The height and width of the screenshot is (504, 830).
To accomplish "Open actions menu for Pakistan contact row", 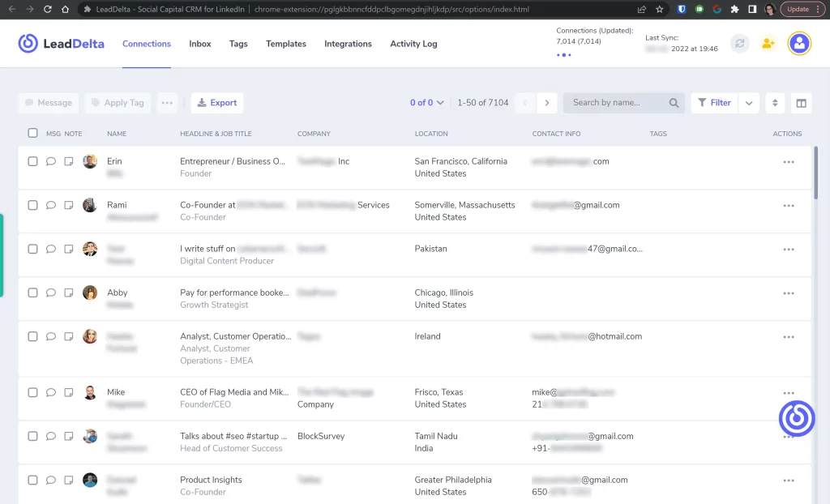I will click(x=789, y=250).
